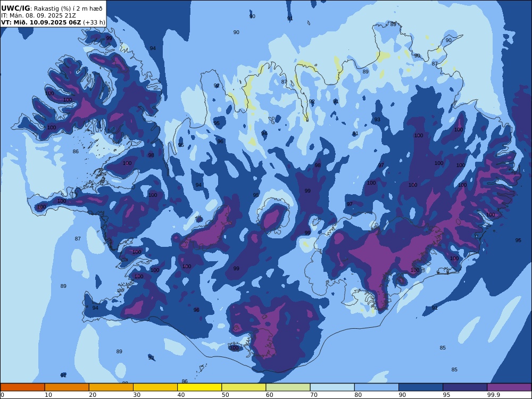Viewport: 532px width, 399px height.
Task: Click the "10" legend tick label
Action: tap(48, 395)
